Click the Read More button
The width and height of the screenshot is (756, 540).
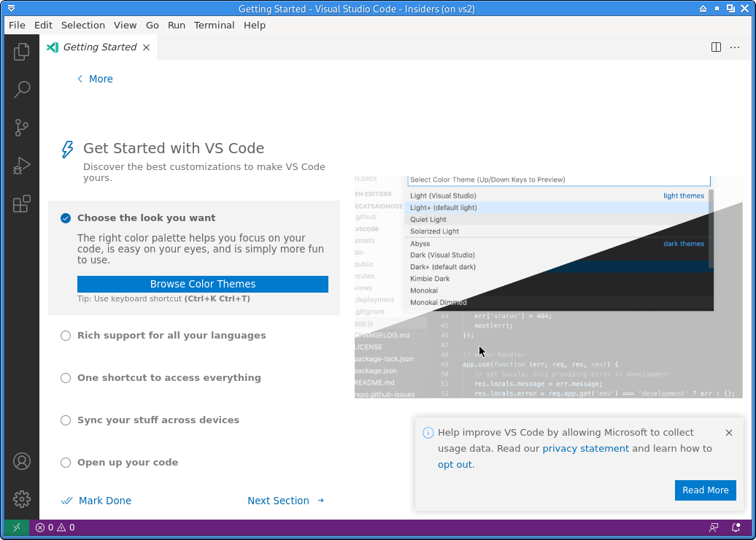[705, 490]
